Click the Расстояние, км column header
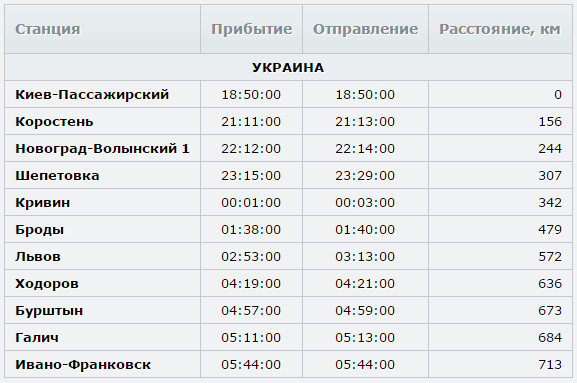 (500, 29)
